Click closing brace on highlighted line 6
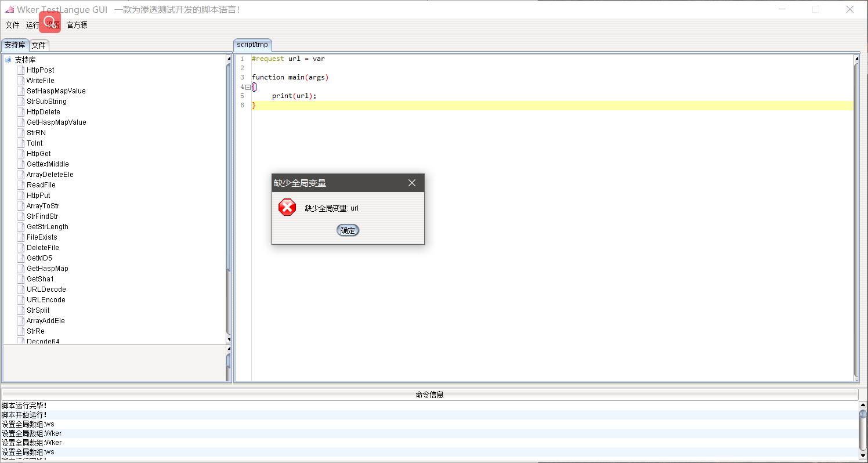The height and width of the screenshot is (463, 868). tap(254, 106)
